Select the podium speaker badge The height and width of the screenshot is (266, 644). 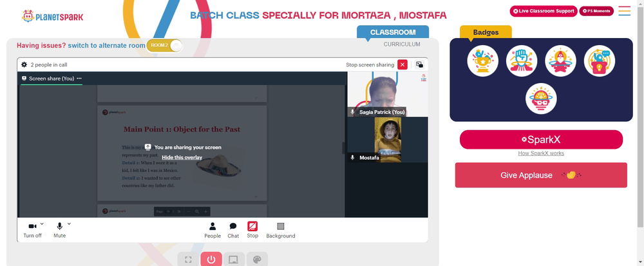[599, 61]
